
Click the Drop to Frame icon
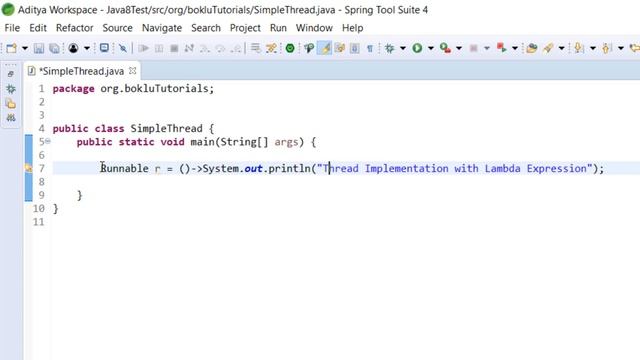256,49
